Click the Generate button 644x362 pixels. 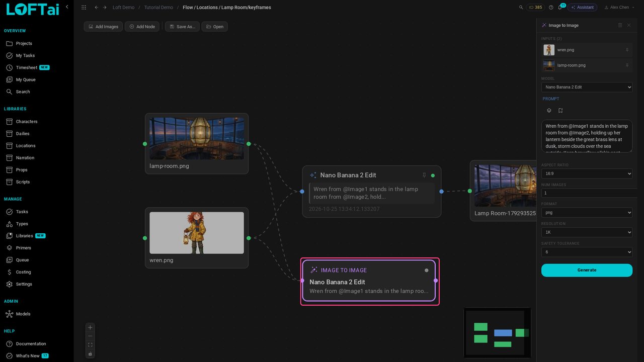point(587,270)
